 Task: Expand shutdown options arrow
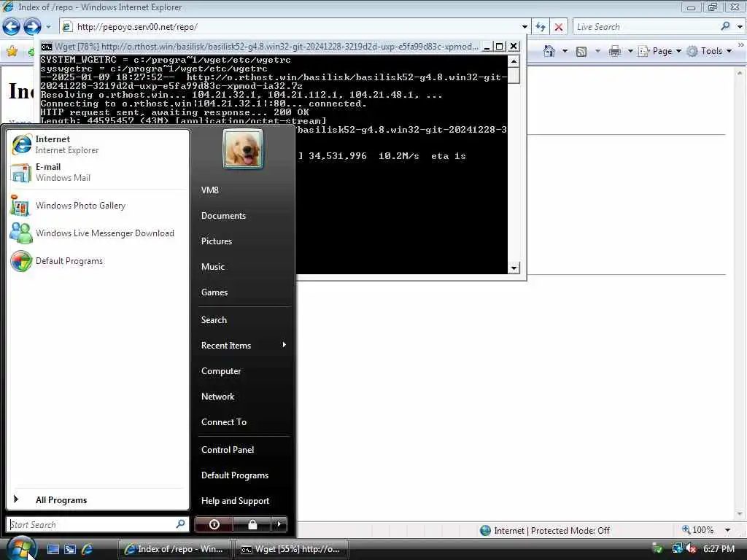(x=279, y=524)
